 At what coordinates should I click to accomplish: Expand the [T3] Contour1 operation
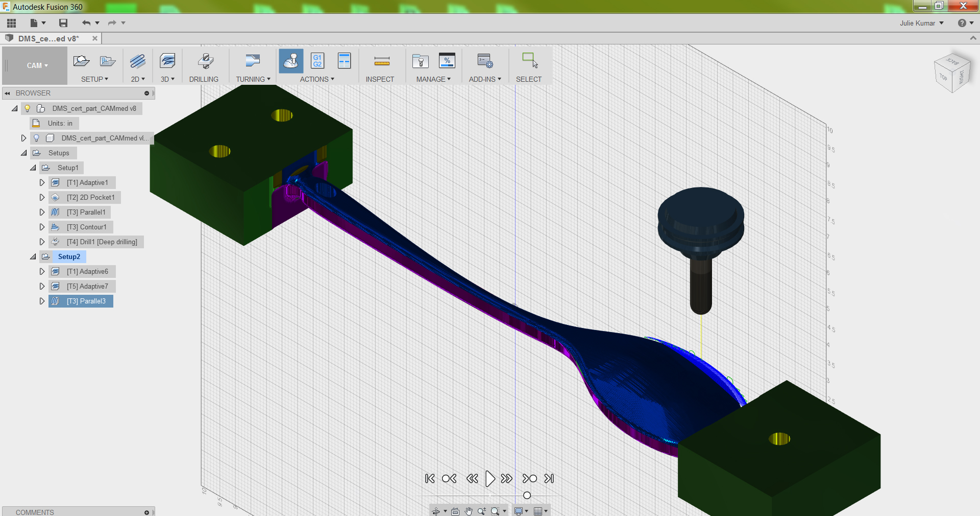click(42, 227)
